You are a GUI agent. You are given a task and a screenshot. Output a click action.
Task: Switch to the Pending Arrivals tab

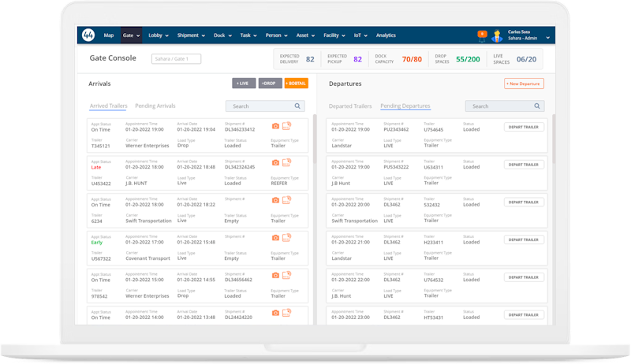click(x=155, y=106)
